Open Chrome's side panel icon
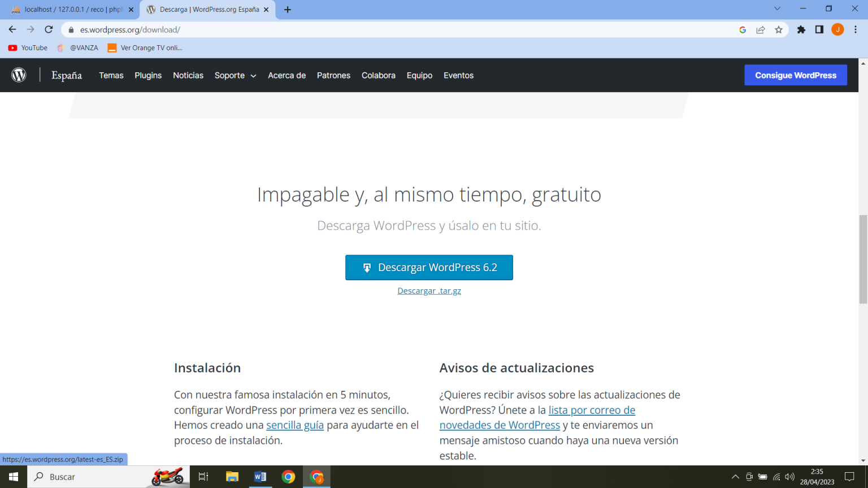 (x=819, y=29)
